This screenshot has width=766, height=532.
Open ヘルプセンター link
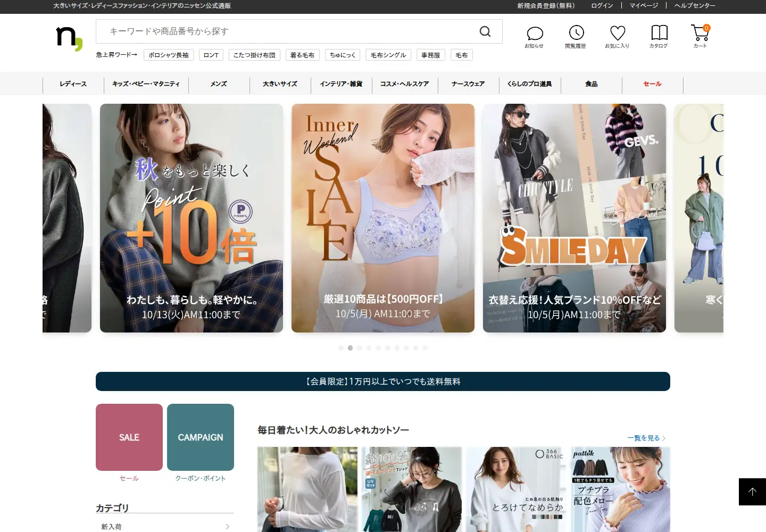(x=695, y=6)
